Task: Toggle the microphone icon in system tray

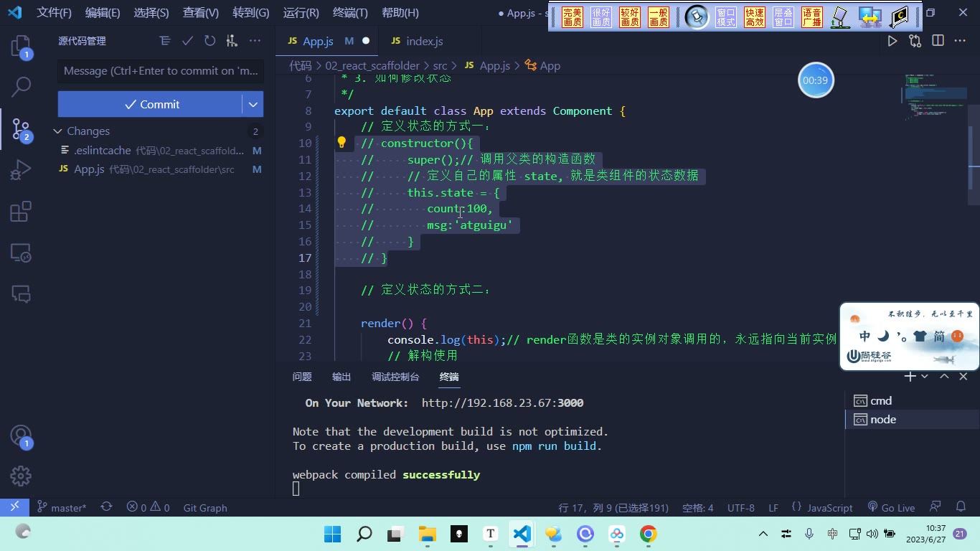Action: point(809,534)
